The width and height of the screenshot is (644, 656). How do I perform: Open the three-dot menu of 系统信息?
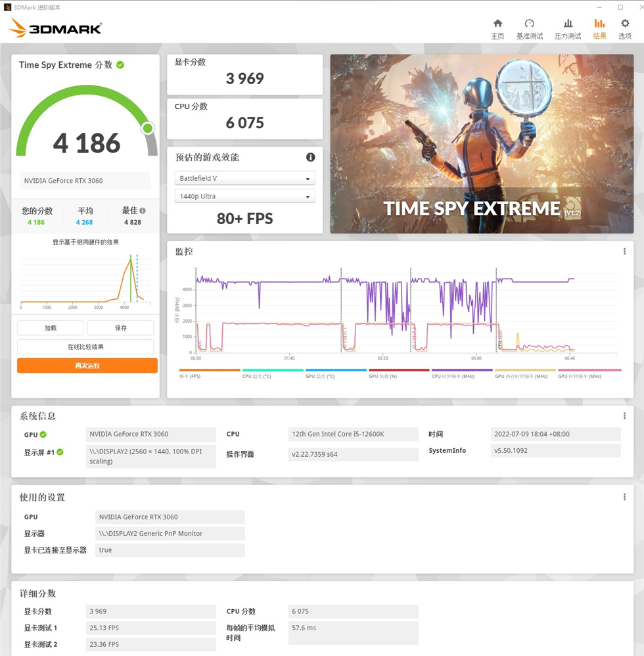tap(624, 415)
